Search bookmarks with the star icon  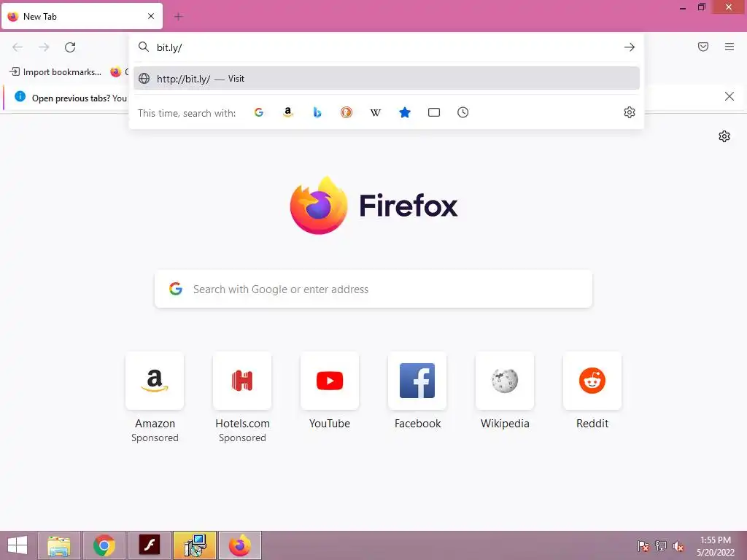(404, 112)
